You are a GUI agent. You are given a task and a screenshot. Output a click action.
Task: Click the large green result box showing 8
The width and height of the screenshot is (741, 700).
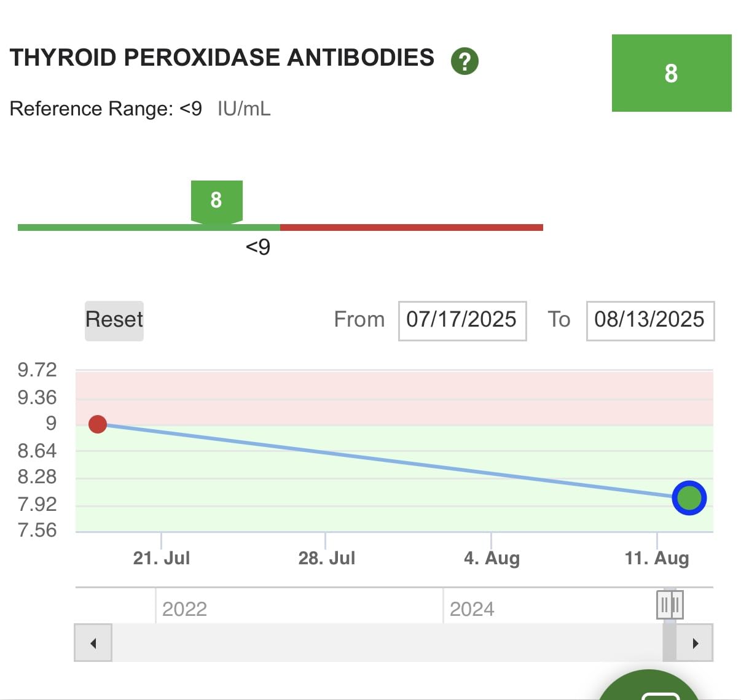click(x=671, y=73)
